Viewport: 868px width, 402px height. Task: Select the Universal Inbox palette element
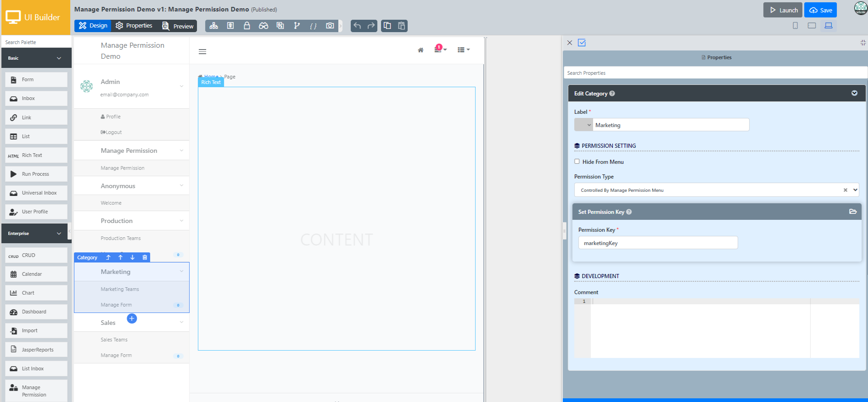[x=36, y=193]
